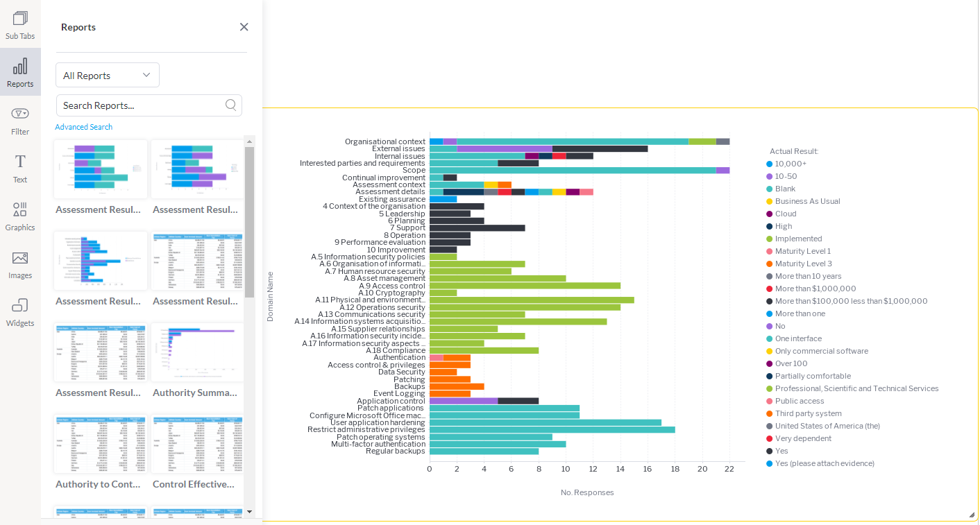Click the Domain Name axis title
The width and height of the screenshot is (980, 525).
pos(271,296)
